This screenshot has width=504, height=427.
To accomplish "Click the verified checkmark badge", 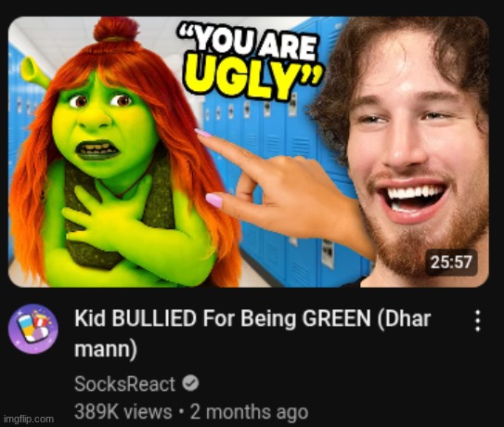I will pyautogui.click(x=190, y=383).
